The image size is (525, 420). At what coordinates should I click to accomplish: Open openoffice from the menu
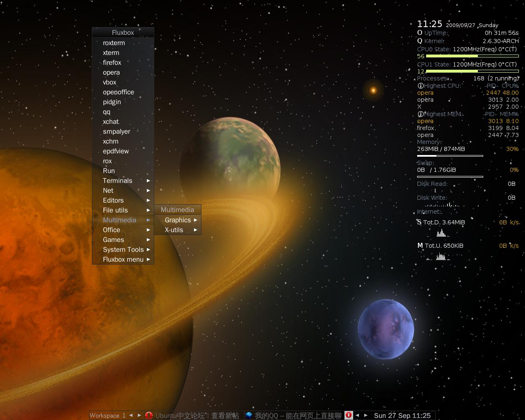pyautogui.click(x=123, y=92)
